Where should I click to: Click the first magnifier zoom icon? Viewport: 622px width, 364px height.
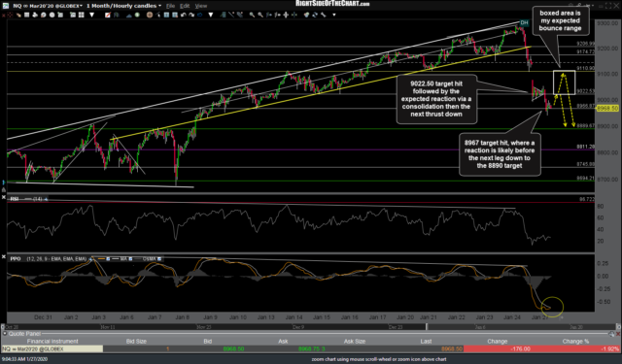pos(252,15)
